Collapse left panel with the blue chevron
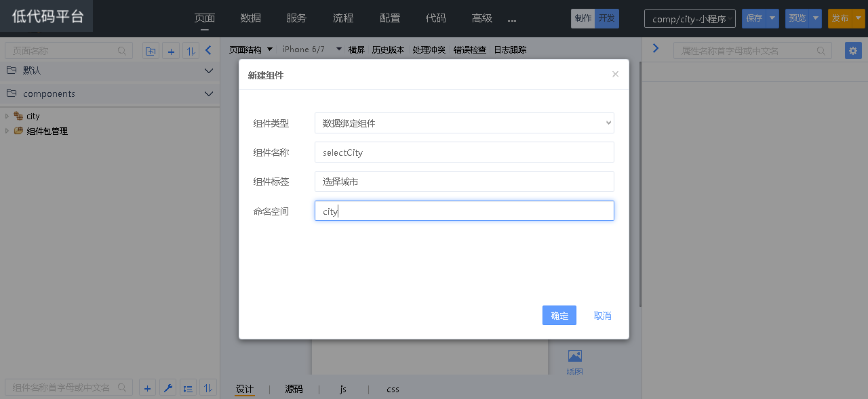The height and width of the screenshot is (399, 868). point(208,50)
